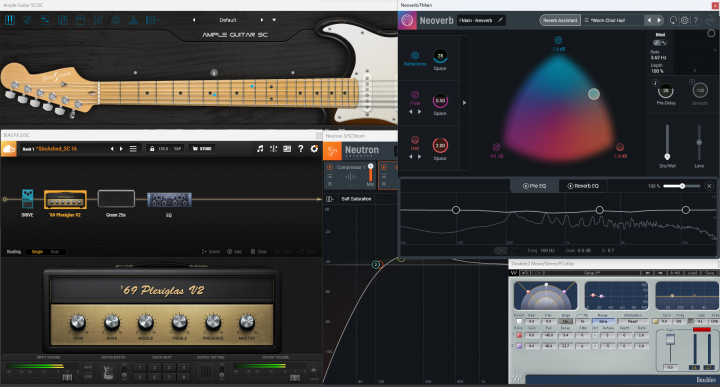
Task: Bypass Compressor 1 power button in Neutron
Action: pos(330,167)
